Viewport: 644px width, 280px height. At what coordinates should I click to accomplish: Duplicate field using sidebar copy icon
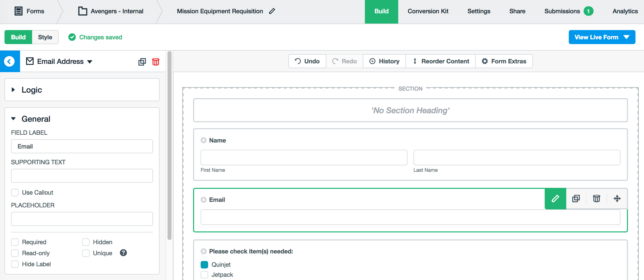[142, 62]
